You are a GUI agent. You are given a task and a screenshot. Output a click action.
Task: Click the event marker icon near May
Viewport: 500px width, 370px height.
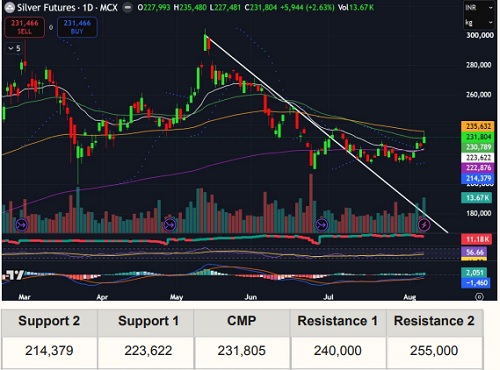170,225
